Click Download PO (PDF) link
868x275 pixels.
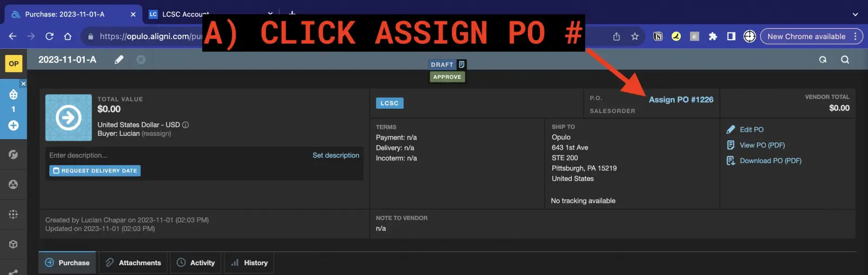(x=770, y=161)
